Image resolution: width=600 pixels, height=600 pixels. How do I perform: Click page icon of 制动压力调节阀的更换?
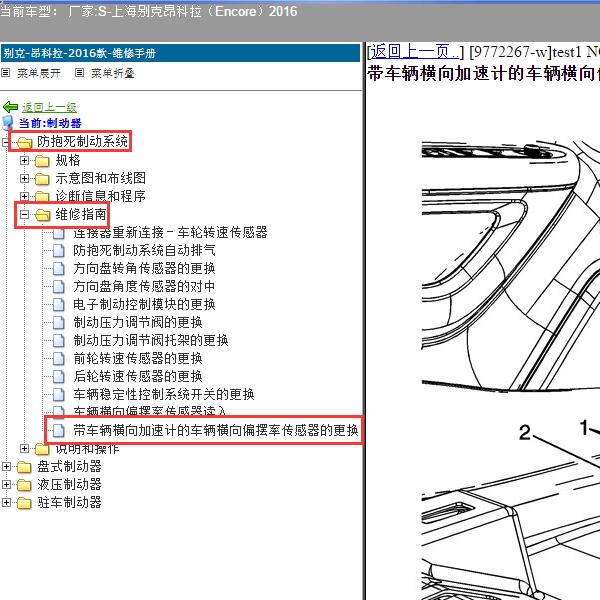pyautogui.click(x=59, y=323)
